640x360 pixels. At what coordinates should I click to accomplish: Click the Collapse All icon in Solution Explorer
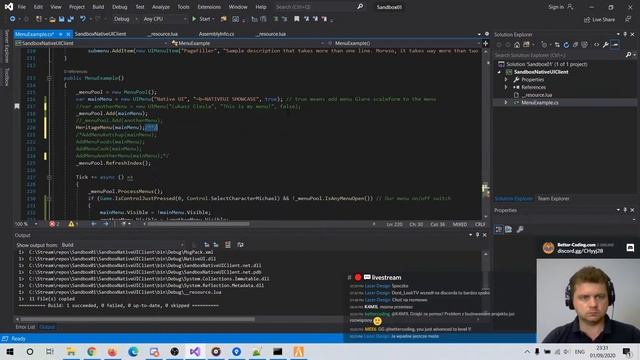(x=575, y=45)
